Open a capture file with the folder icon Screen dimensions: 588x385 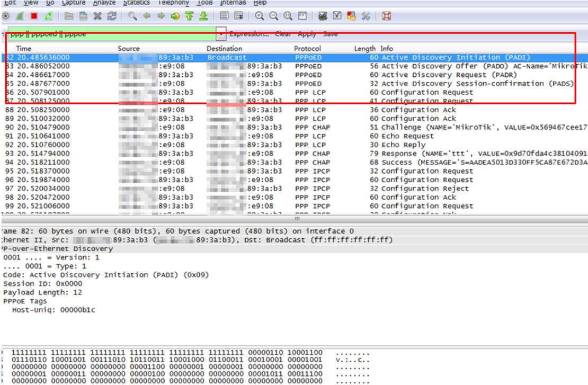(x=69, y=16)
